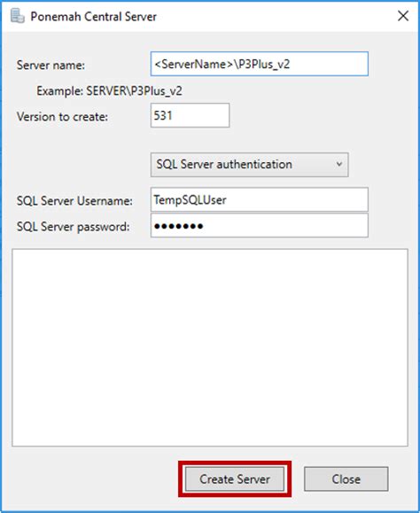Click the SQL Server Username field

tap(259, 199)
